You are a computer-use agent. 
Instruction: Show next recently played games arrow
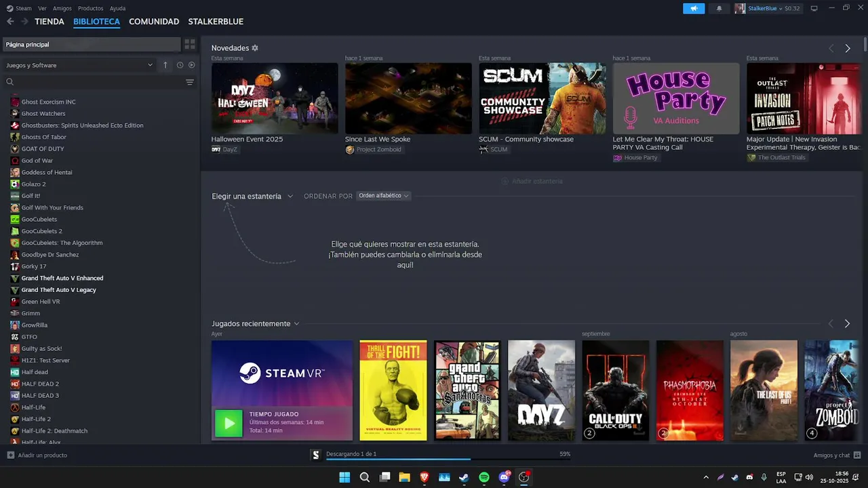point(847,324)
